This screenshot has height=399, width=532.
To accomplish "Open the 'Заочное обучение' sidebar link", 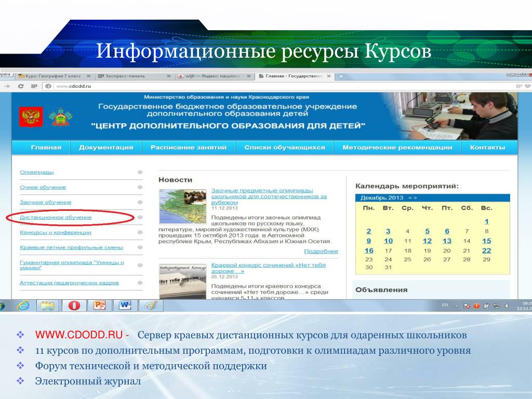I will 46,202.
